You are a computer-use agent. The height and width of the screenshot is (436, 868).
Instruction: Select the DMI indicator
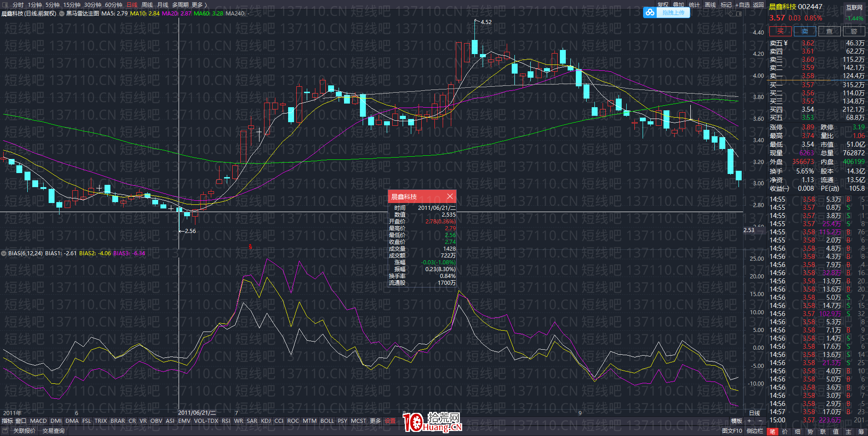tap(56, 421)
